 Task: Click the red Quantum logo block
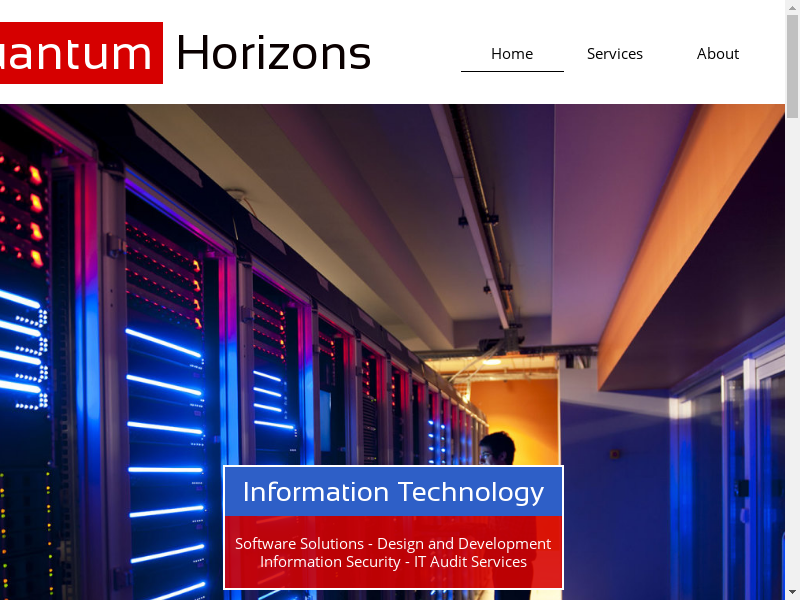tap(80, 53)
